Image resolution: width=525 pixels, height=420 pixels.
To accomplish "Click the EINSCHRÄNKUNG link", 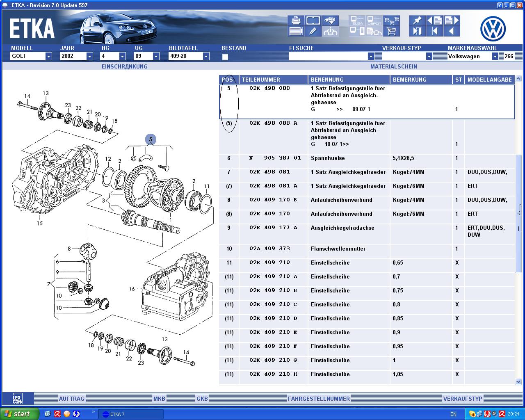I will pos(124,66).
